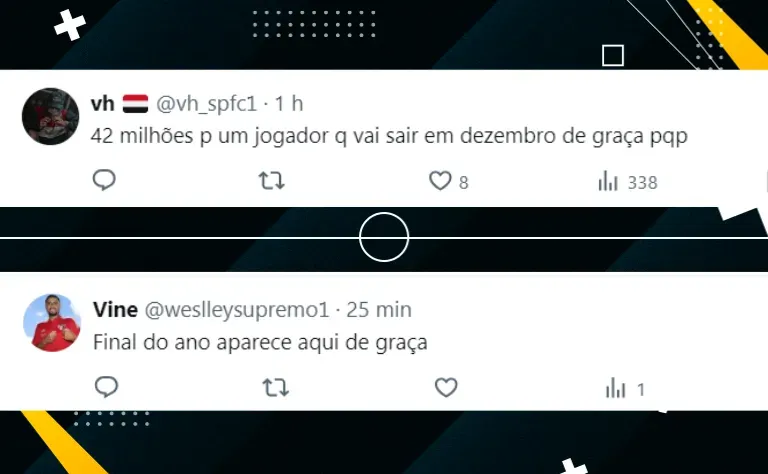Screen dimensions: 768x474
Task: Retweet the vh_spfc1 tweet
Action: pos(271,181)
